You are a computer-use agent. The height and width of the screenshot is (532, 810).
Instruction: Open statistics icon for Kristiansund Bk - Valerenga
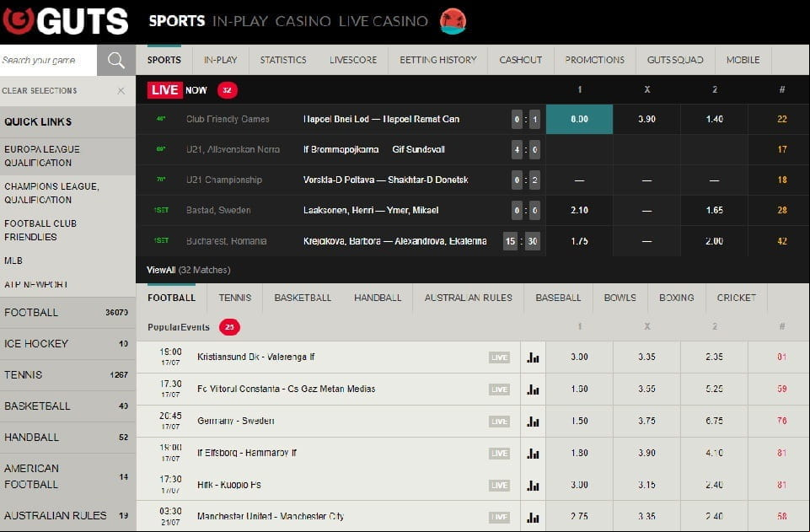tap(533, 357)
